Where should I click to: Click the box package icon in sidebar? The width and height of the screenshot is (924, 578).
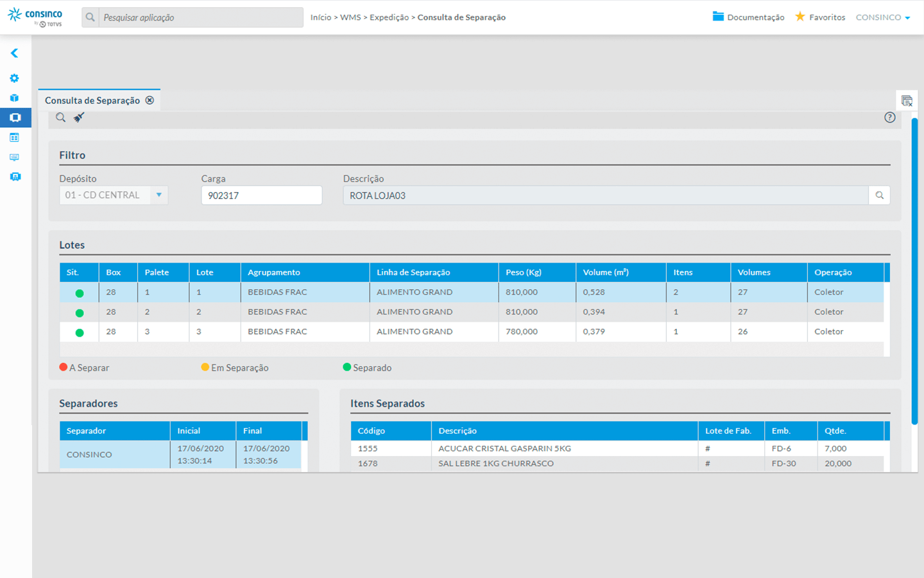(x=14, y=98)
